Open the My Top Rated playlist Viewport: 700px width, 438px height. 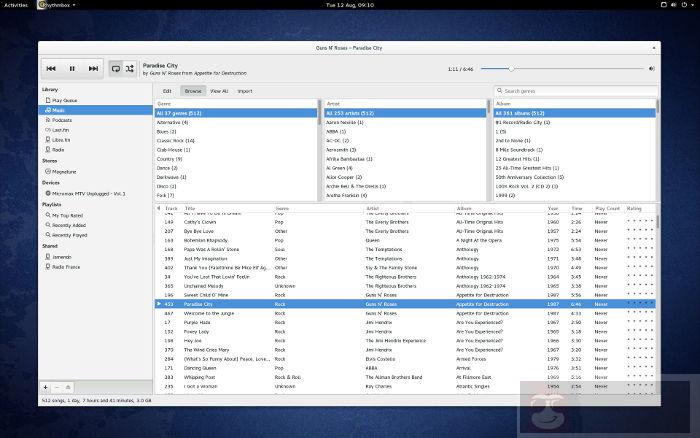click(x=95, y=215)
